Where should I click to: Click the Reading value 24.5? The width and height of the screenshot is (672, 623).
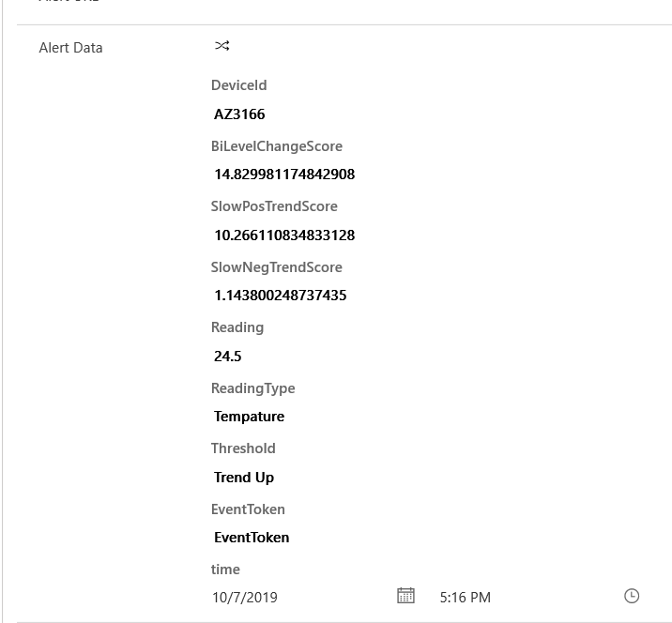tap(227, 357)
